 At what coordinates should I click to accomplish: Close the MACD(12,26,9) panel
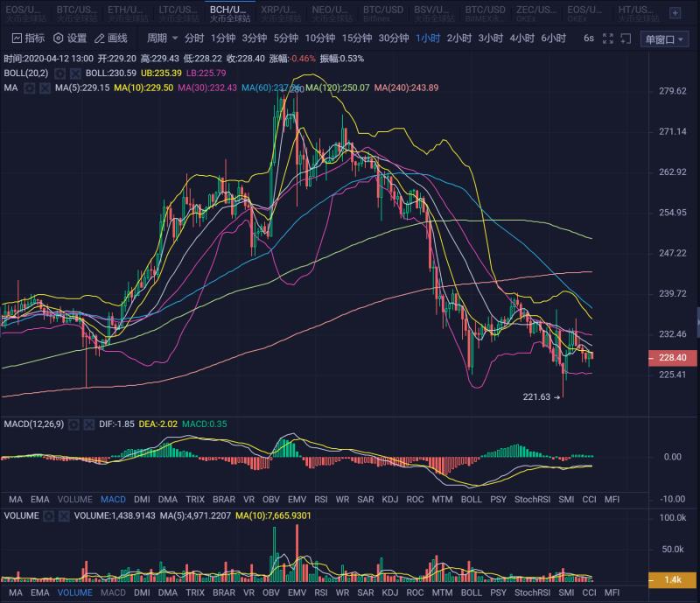coord(89,424)
